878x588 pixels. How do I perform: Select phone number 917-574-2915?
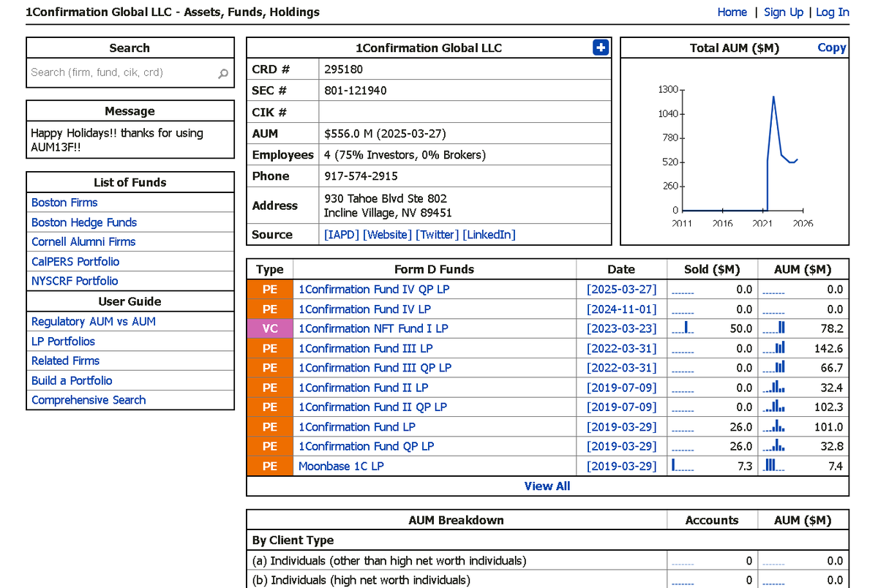point(361,176)
